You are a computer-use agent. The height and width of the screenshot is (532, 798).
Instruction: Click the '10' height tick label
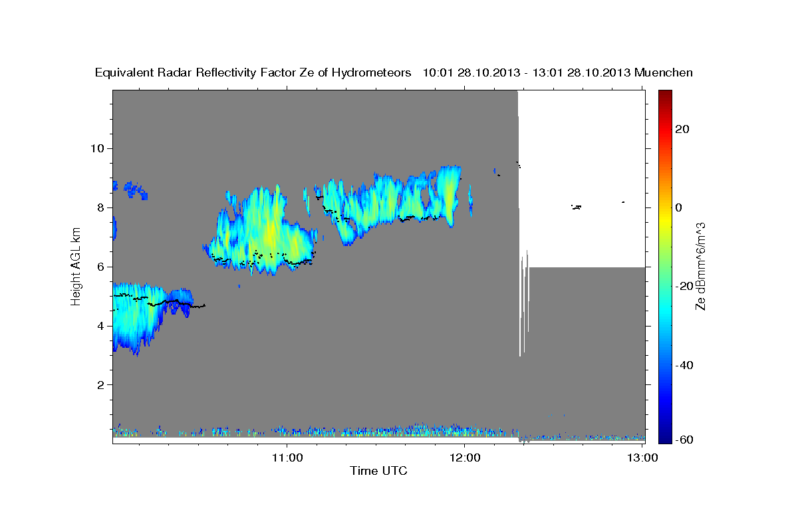coord(99,148)
